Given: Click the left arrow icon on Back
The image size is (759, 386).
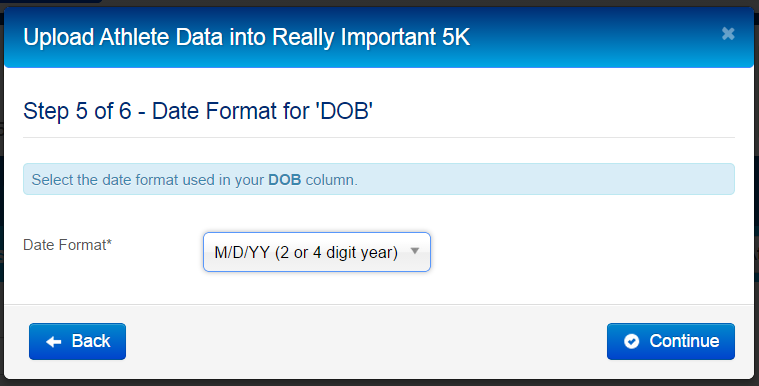Looking at the screenshot, I should (x=54, y=342).
